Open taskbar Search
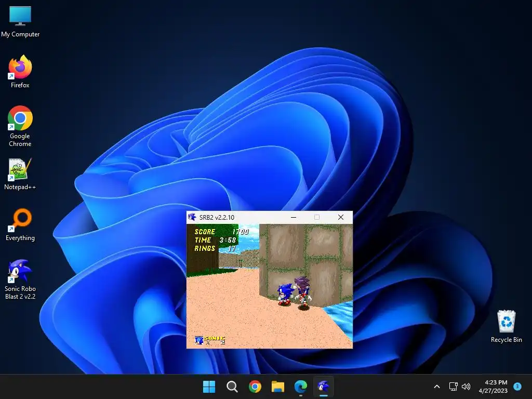The image size is (532, 399). click(232, 387)
